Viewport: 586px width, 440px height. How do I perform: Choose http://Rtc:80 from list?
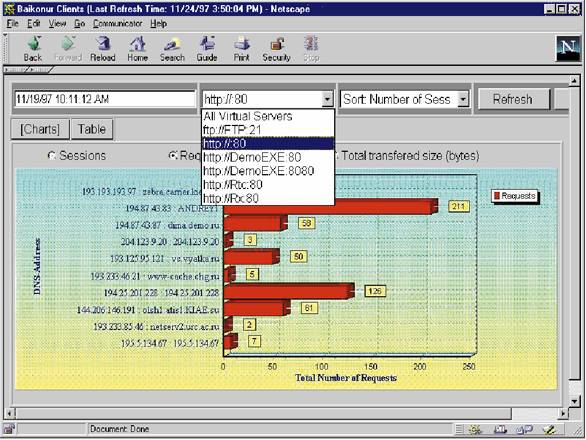click(268, 185)
